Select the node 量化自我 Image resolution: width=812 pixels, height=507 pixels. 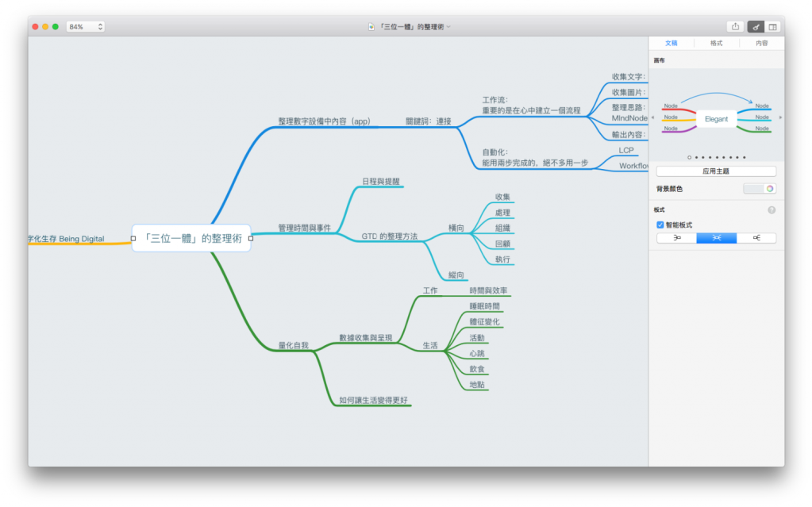coord(293,345)
